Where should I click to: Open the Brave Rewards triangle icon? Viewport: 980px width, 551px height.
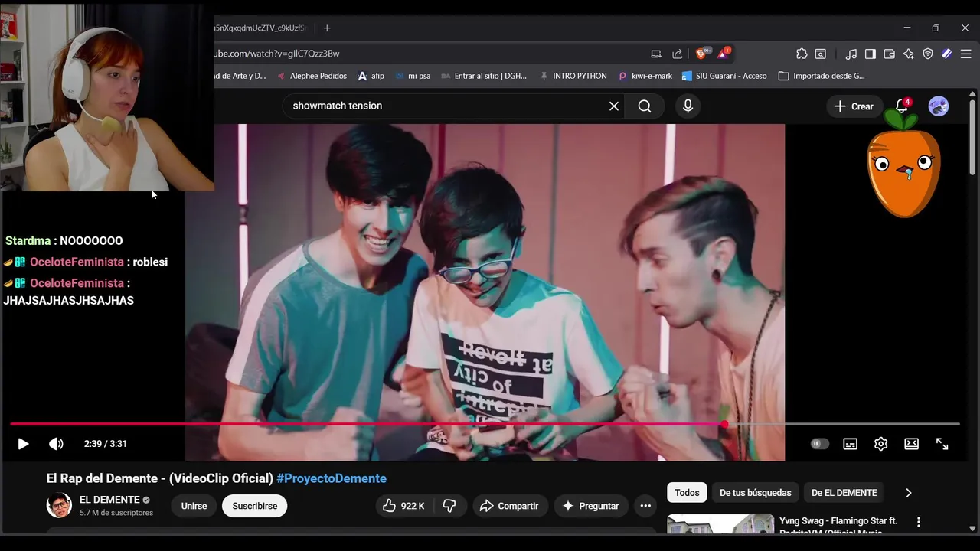723,54
